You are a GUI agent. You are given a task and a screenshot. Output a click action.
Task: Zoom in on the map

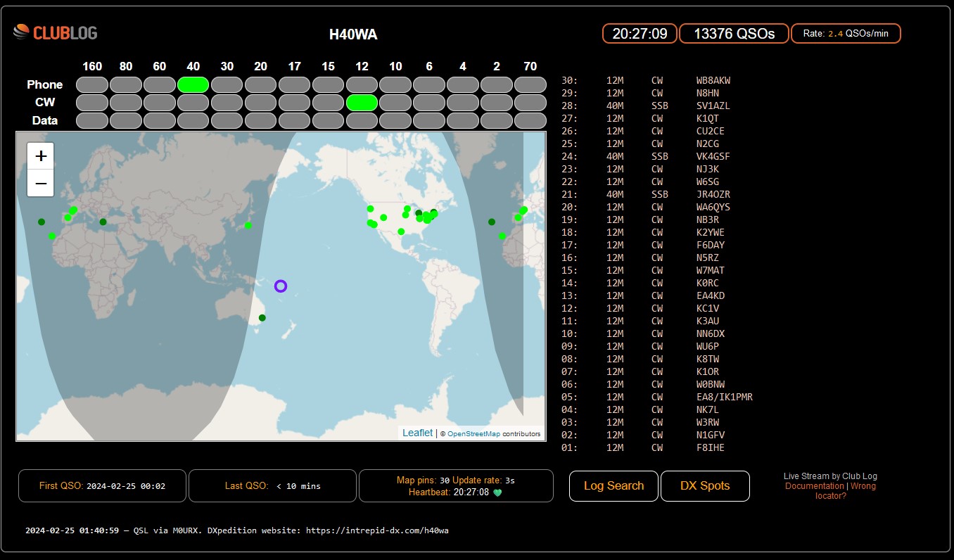pyautogui.click(x=41, y=156)
